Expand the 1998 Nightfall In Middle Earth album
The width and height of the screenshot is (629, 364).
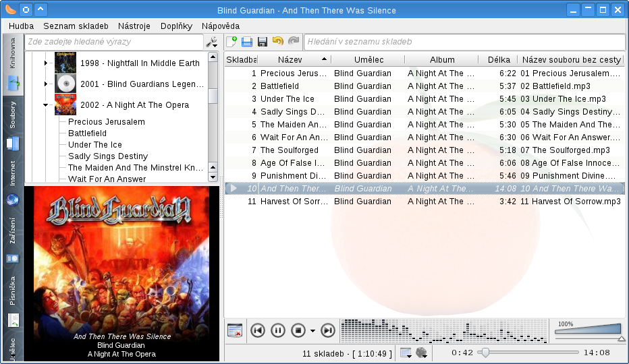pos(46,63)
